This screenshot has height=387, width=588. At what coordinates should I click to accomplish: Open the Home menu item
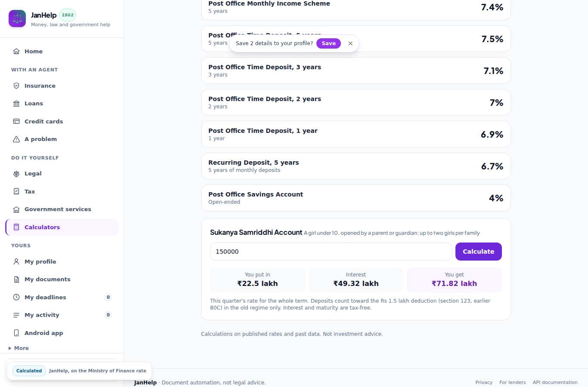coord(62,51)
